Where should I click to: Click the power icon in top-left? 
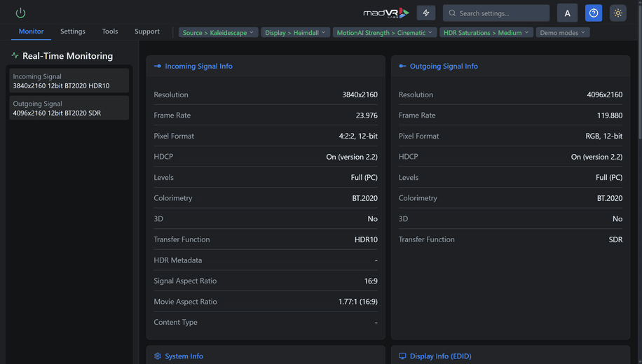coord(20,13)
